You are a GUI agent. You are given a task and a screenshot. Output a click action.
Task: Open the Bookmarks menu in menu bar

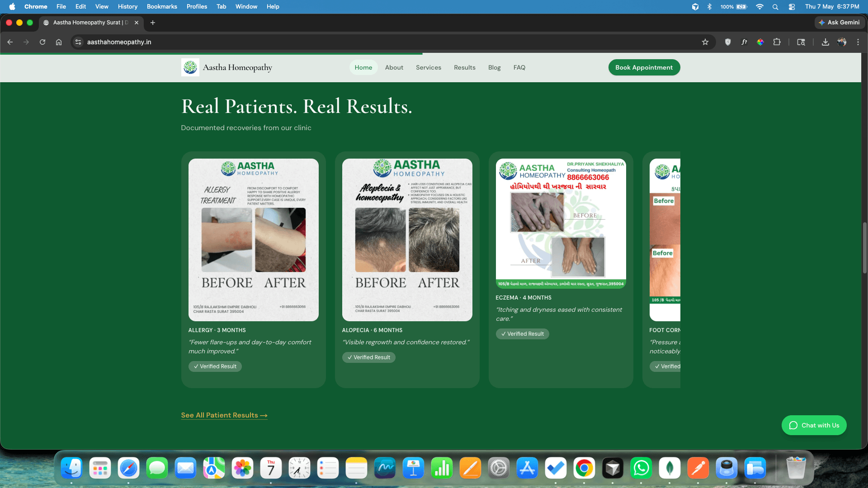pyautogui.click(x=162, y=6)
